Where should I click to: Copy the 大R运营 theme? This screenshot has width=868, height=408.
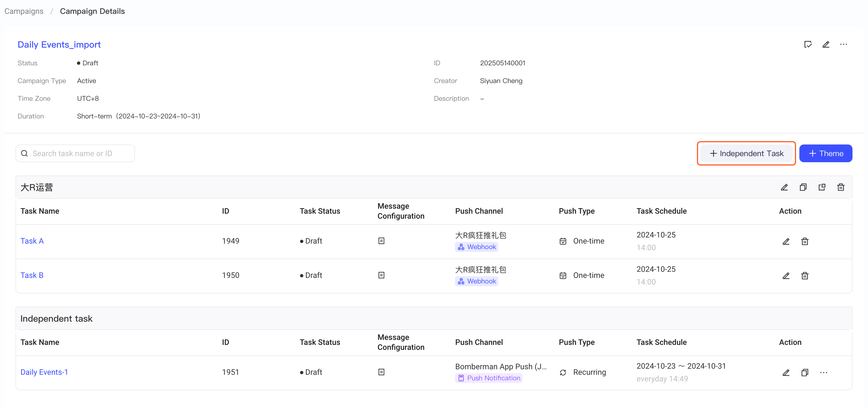pyautogui.click(x=803, y=187)
